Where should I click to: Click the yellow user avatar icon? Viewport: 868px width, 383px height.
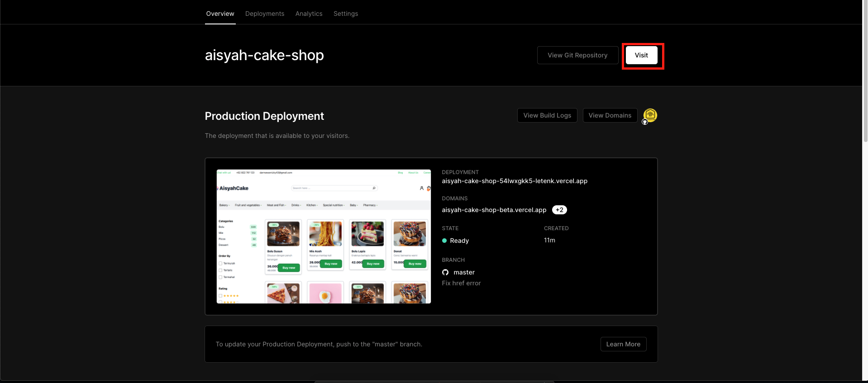[x=650, y=115]
